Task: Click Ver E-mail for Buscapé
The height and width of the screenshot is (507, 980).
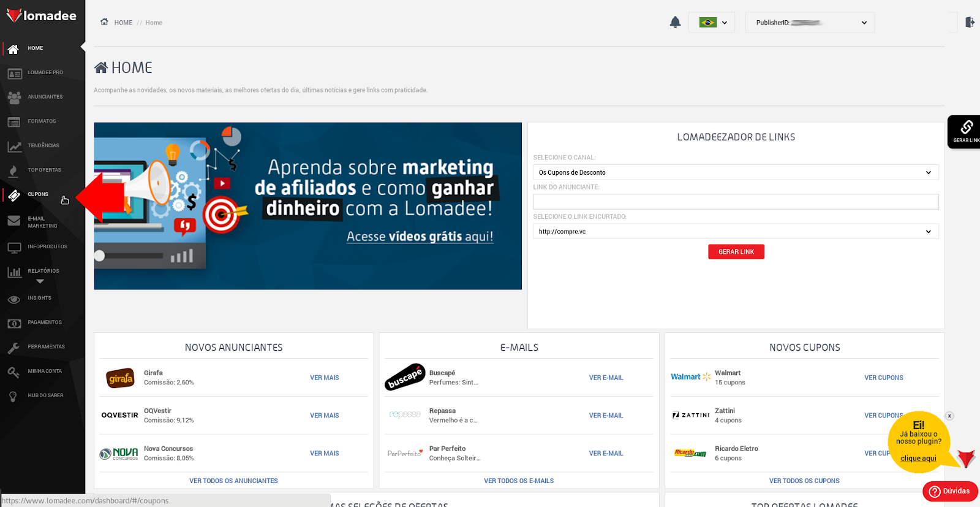Action: pyautogui.click(x=606, y=378)
